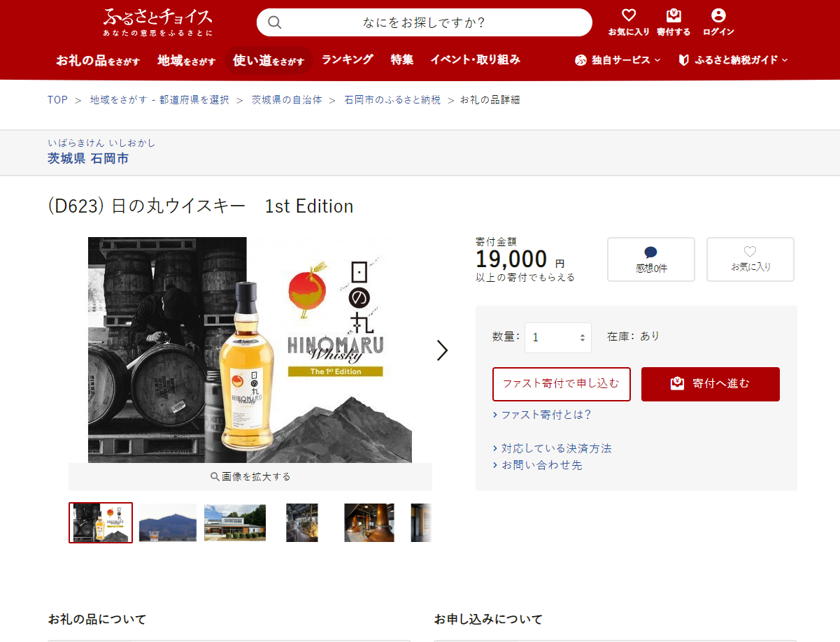Open お礼の品をさがす menu
The height and width of the screenshot is (642, 840).
pyautogui.click(x=98, y=61)
